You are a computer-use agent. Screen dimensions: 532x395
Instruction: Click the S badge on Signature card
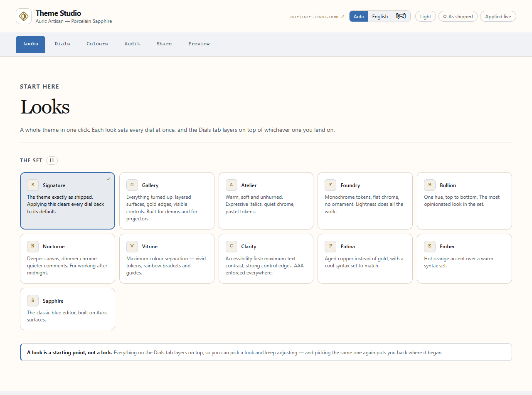point(33,185)
